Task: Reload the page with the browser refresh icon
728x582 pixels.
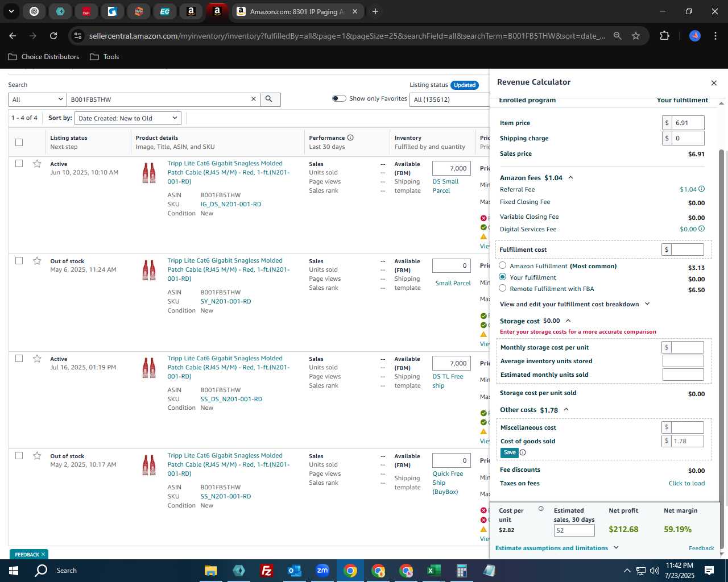Action: (x=53, y=36)
